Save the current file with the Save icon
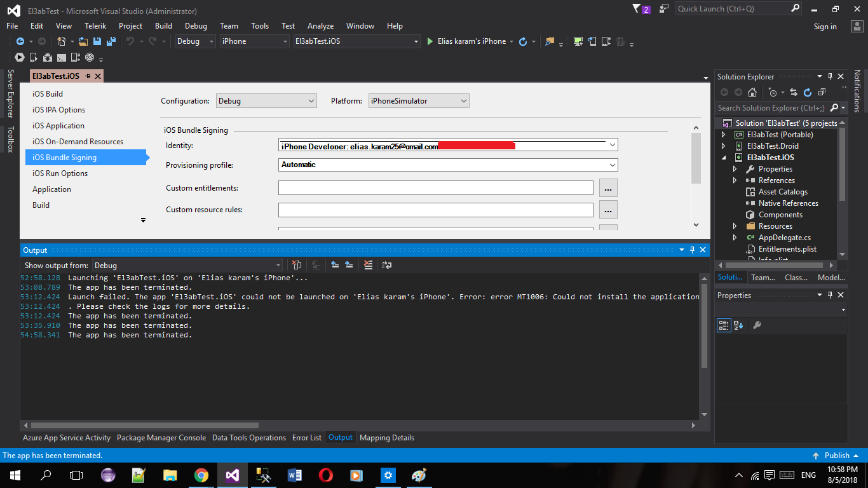Viewport: 868px width, 488px height. [x=97, y=41]
